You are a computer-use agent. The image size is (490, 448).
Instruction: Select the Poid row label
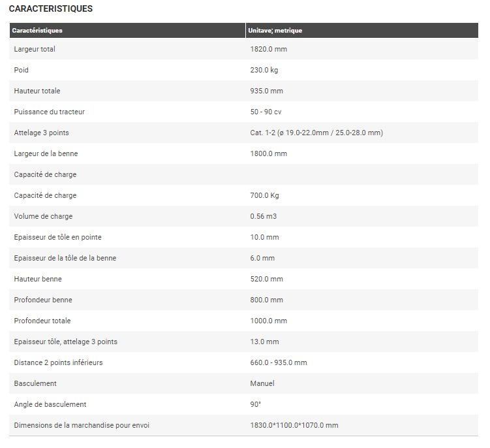(22, 70)
